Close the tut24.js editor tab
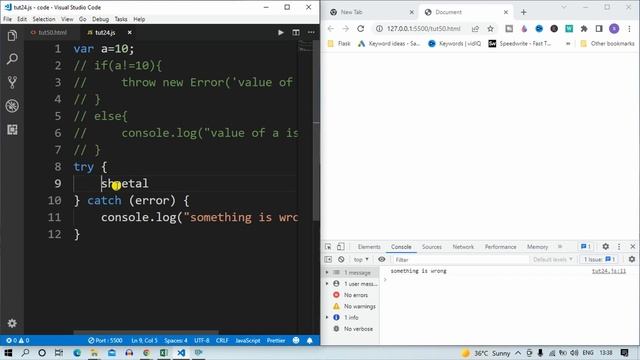Viewport: 640px width, 360px height. [129, 33]
